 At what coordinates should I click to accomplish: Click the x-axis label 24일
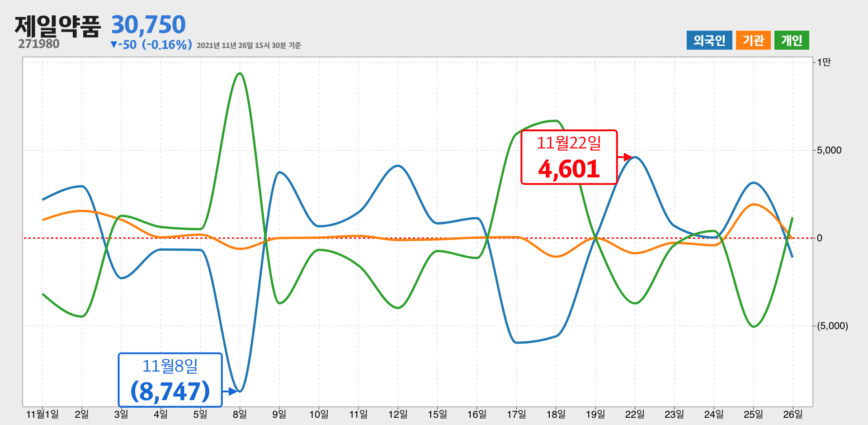click(714, 414)
